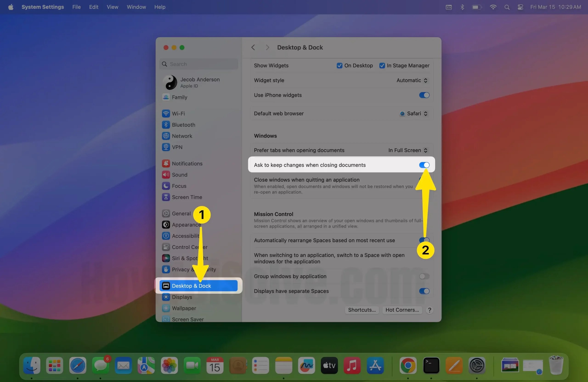Select Bluetooth settings

[184, 125]
